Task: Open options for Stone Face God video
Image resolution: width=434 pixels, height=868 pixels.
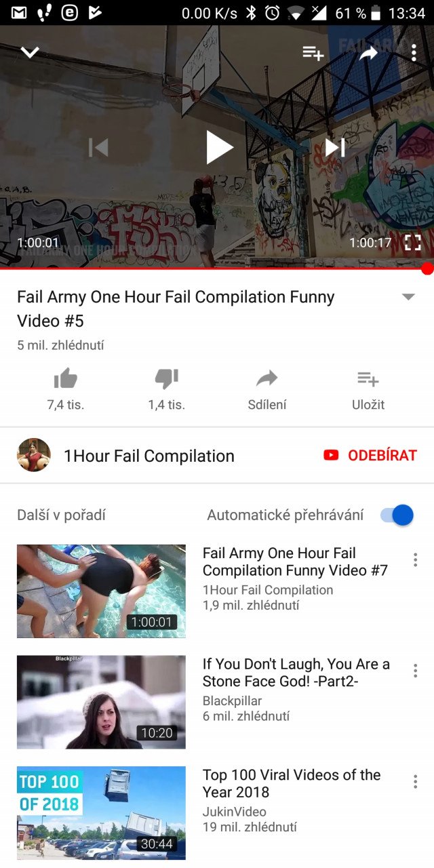Action: pyautogui.click(x=415, y=671)
